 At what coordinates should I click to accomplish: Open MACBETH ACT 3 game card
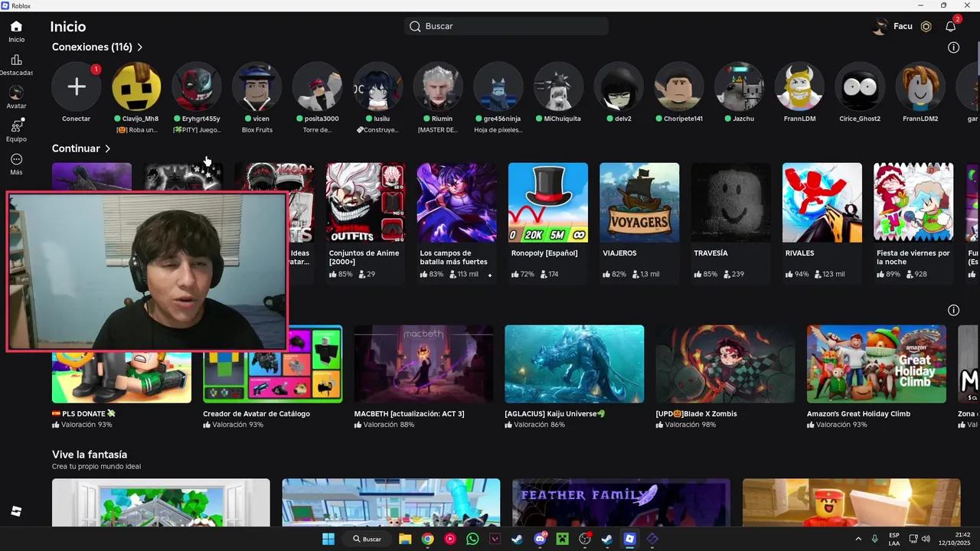(423, 377)
